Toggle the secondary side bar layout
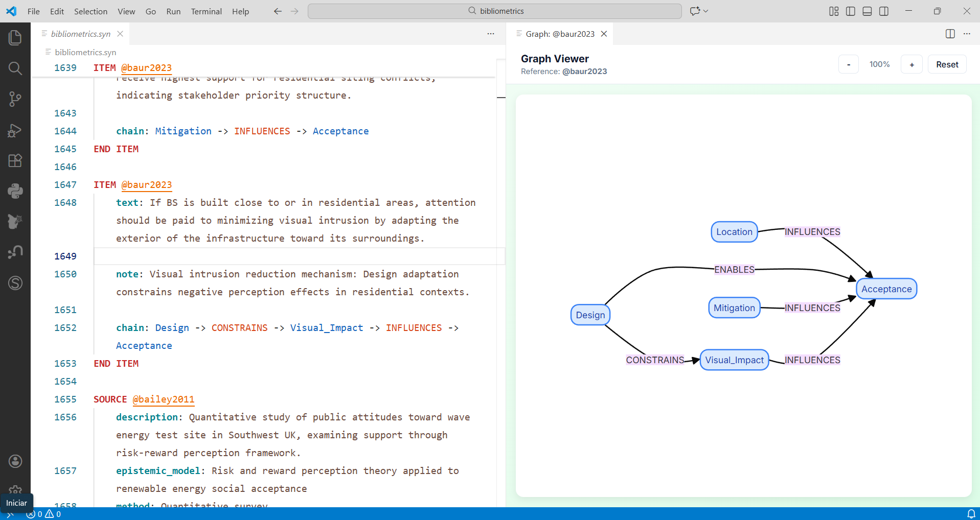Image resolution: width=980 pixels, height=520 pixels. 884,11
